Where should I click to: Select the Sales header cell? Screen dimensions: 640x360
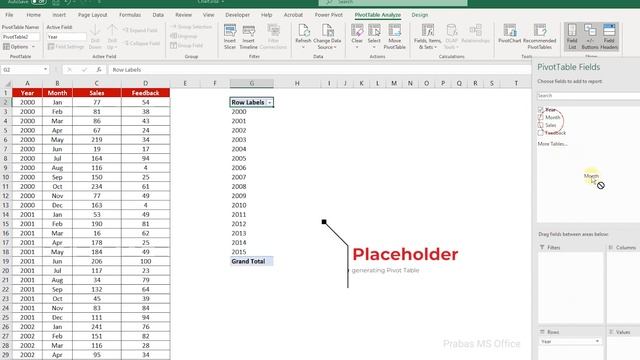(97, 93)
